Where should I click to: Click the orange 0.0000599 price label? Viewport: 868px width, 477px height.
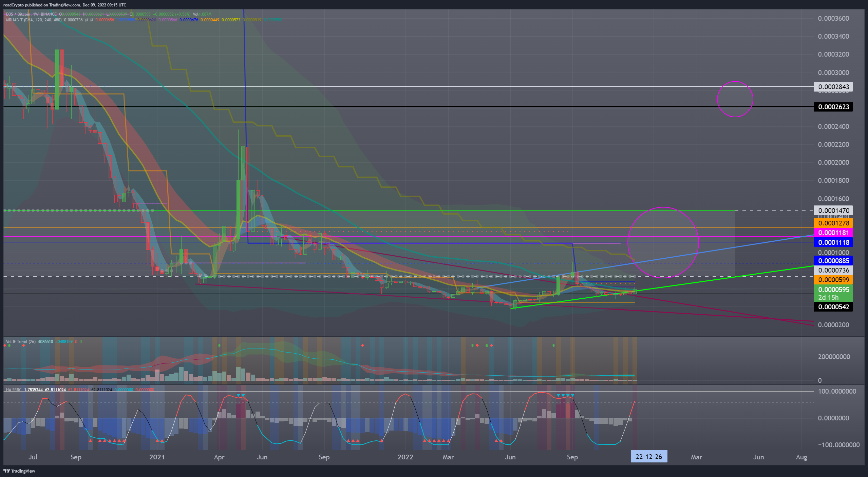click(833, 280)
